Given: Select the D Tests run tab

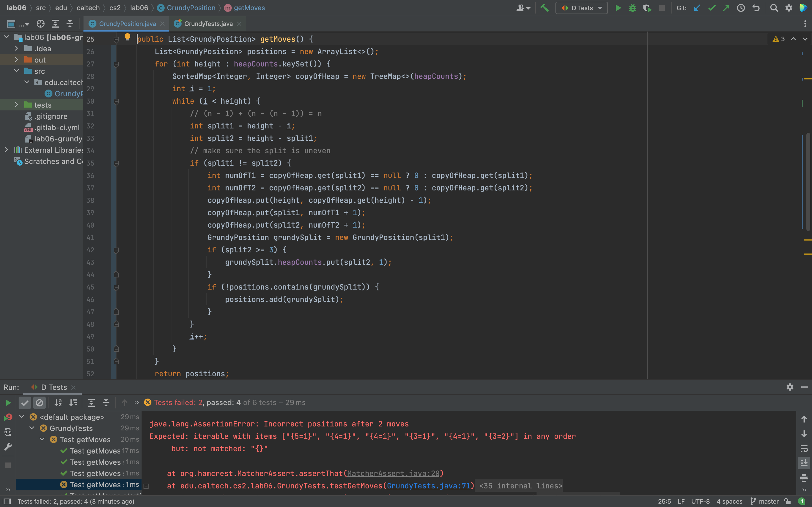Looking at the screenshot, I should pyautogui.click(x=53, y=387).
